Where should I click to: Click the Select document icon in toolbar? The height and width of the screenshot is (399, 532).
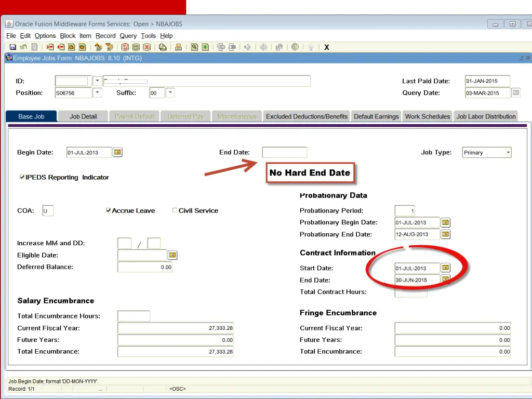pos(34,47)
